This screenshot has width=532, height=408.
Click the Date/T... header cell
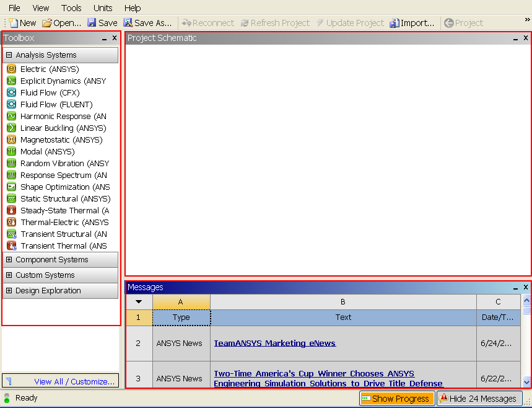click(498, 317)
